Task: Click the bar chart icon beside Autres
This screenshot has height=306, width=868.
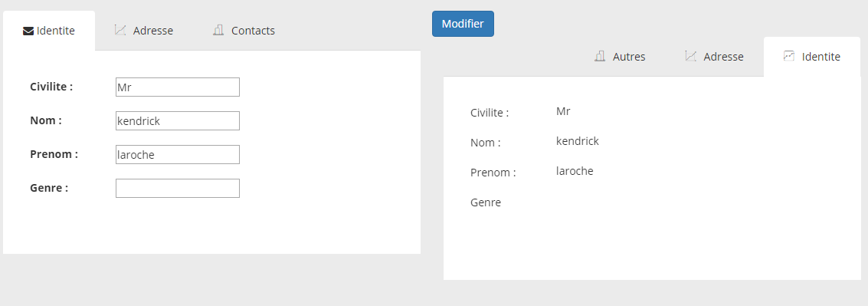Action: click(x=600, y=56)
